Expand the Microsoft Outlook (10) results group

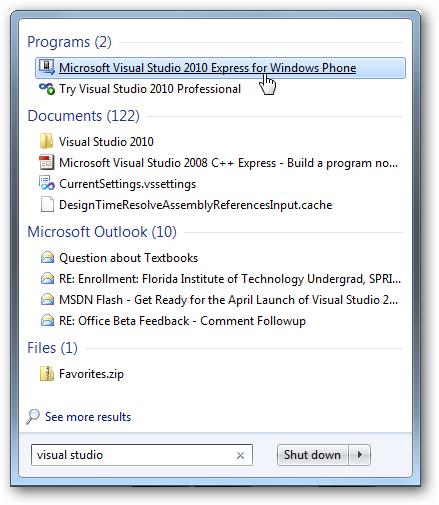point(102,232)
